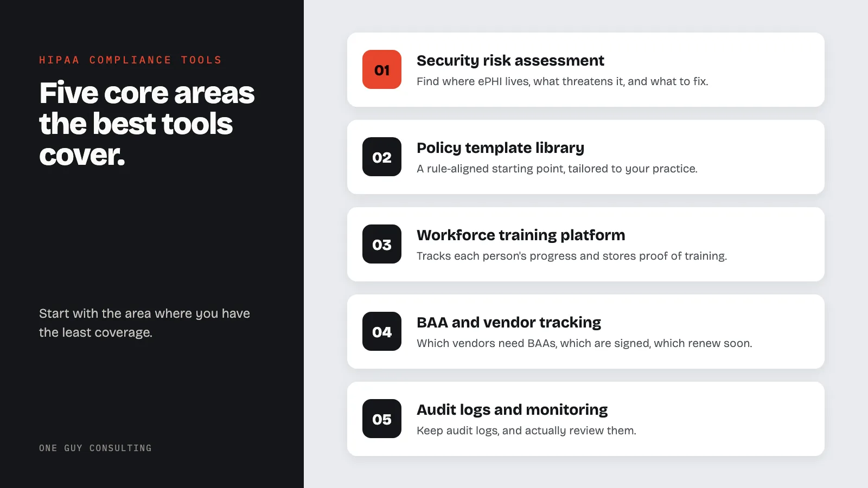Click the 'Keep audit logs' description
868x488 pixels.
pyautogui.click(x=526, y=431)
